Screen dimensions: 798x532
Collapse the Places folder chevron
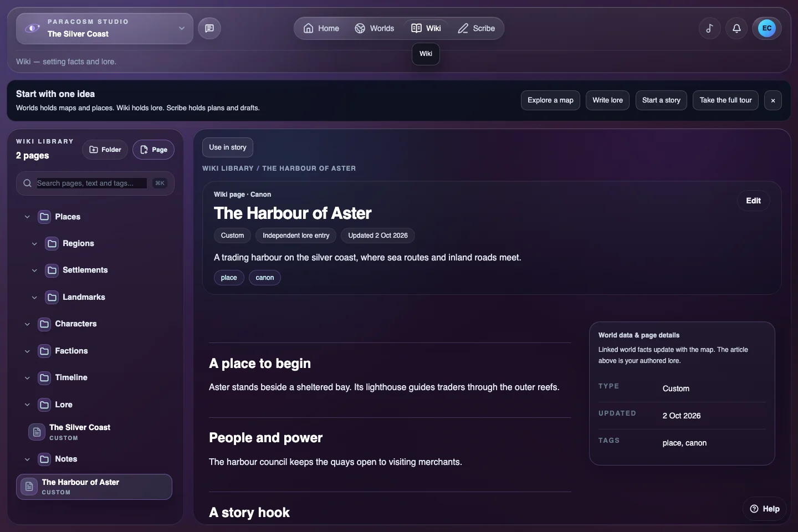tap(27, 217)
